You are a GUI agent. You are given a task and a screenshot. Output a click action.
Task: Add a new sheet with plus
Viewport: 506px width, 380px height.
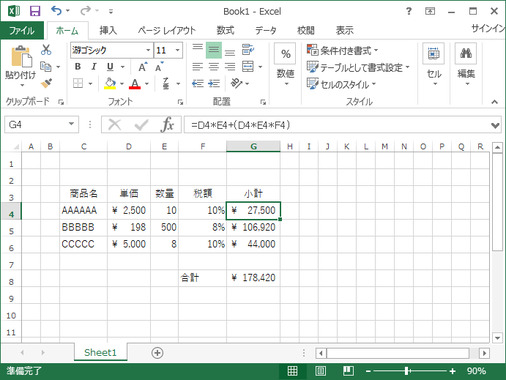tap(157, 353)
